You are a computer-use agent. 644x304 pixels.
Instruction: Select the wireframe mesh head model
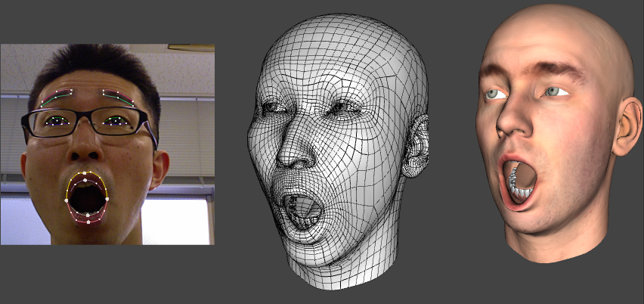[338, 151]
